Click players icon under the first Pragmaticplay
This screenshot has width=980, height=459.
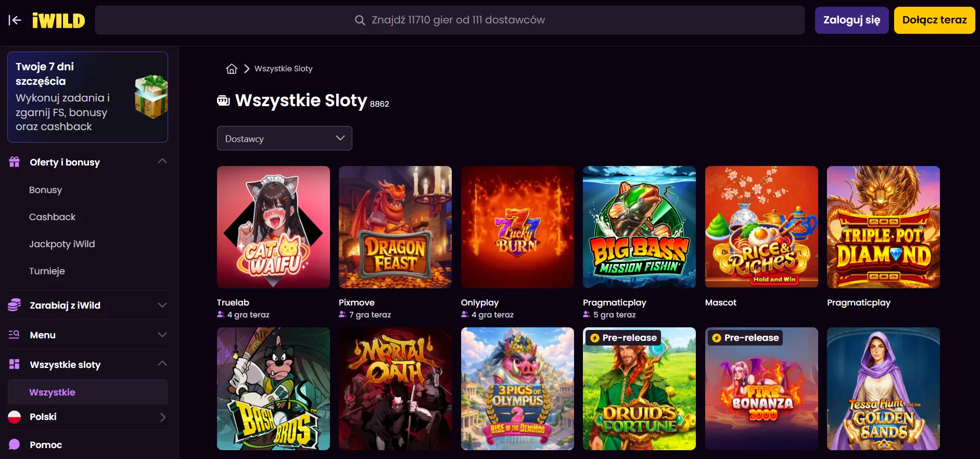click(x=587, y=314)
